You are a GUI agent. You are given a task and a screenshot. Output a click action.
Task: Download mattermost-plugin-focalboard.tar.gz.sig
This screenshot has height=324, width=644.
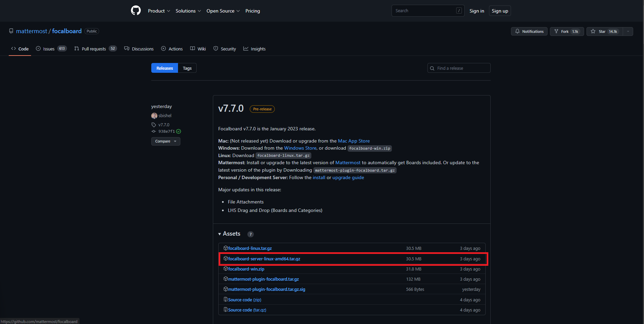coord(267,289)
